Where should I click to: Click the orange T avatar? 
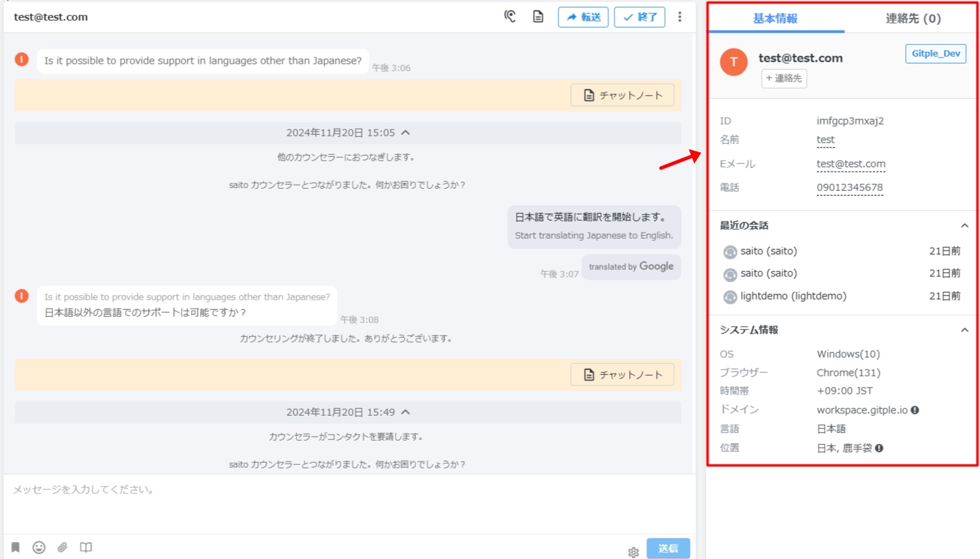coord(734,62)
